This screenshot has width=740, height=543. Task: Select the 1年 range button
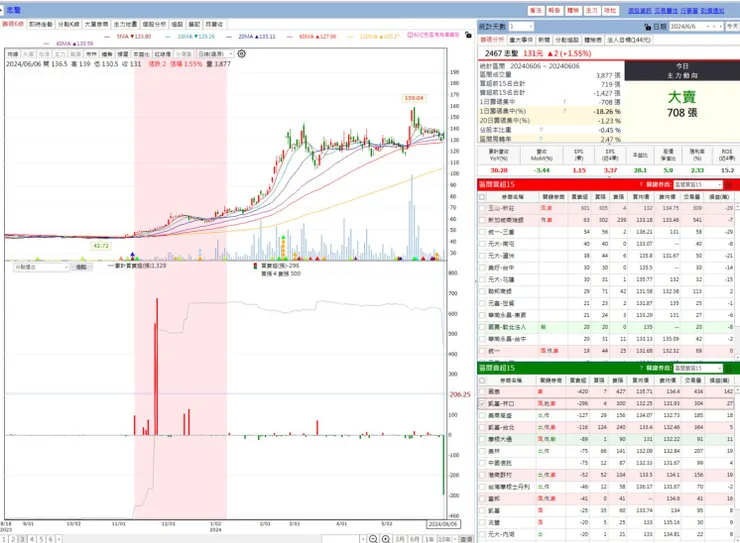pyautogui.click(x=429, y=539)
